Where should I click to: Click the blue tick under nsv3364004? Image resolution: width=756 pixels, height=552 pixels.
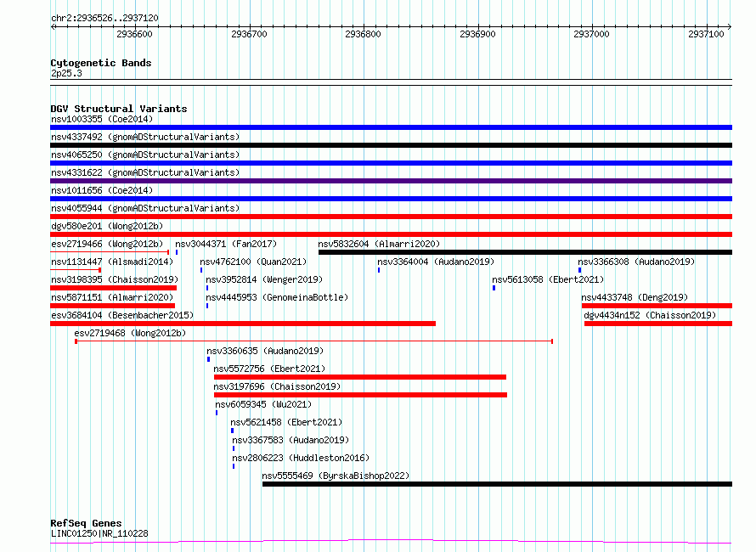coord(379,270)
